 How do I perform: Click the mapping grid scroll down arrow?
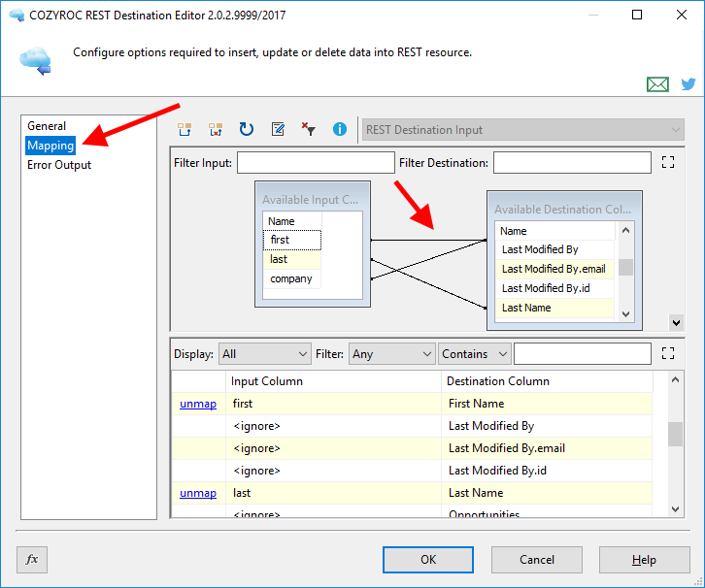[675, 509]
